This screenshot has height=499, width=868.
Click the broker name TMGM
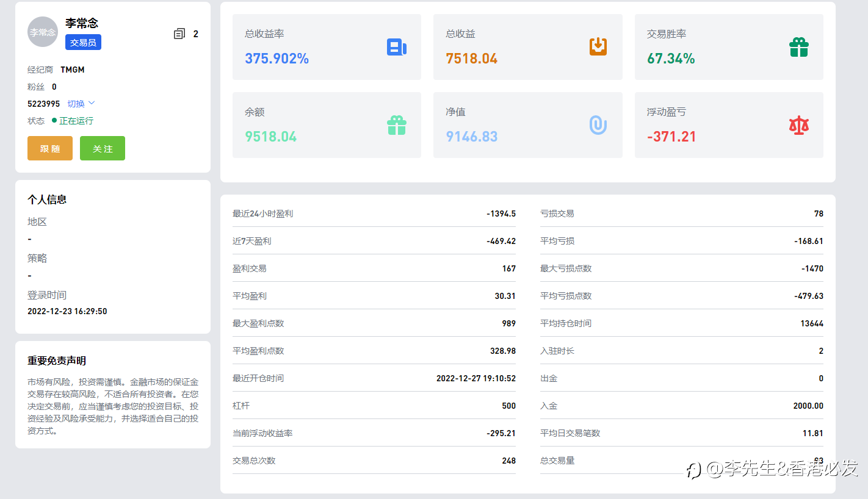tap(73, 70)
